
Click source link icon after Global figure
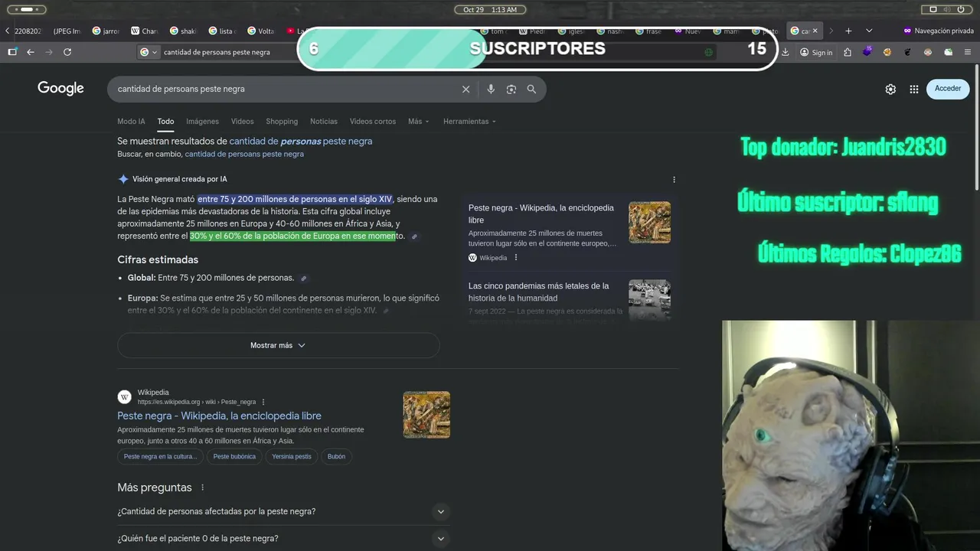[x=304, y=279]
